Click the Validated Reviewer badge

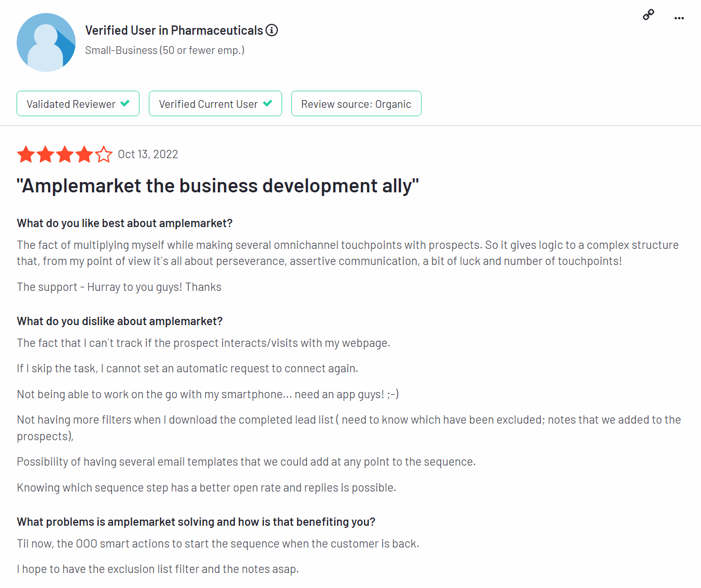pos(78,104)
